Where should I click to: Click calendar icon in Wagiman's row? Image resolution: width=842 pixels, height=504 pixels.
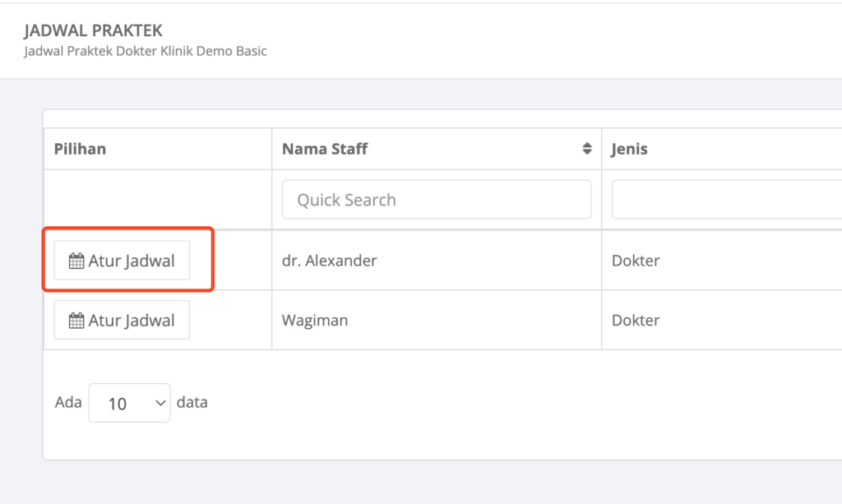click(x=76, y=321)
